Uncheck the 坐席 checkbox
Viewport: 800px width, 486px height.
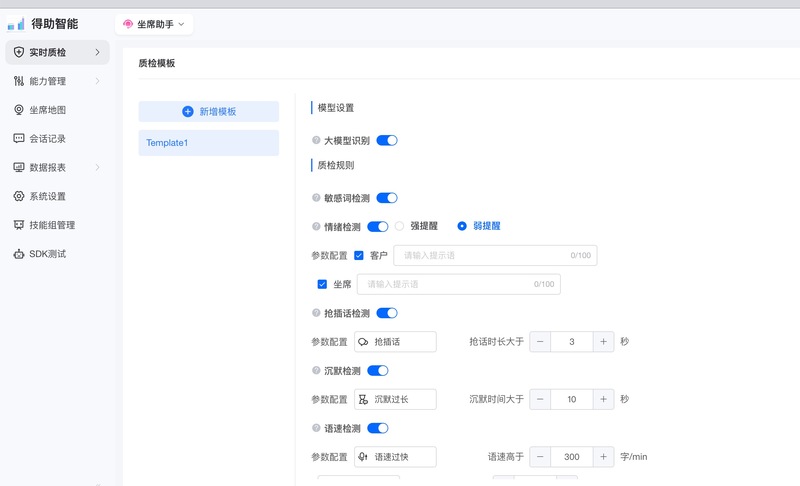[322, 284]
